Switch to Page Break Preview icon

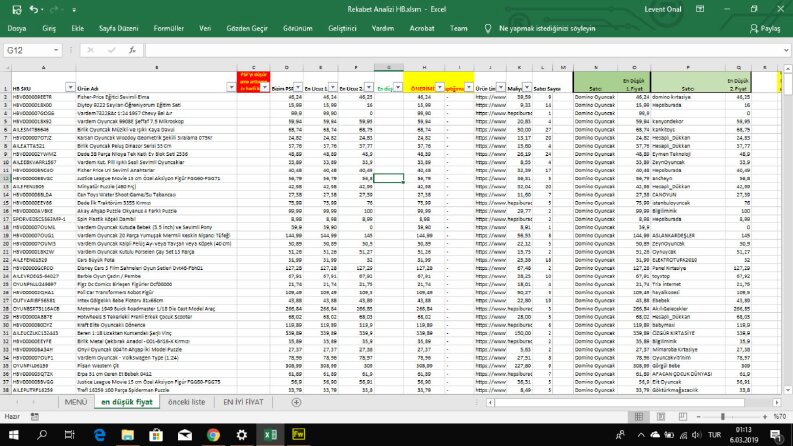(x=683, y=417)
